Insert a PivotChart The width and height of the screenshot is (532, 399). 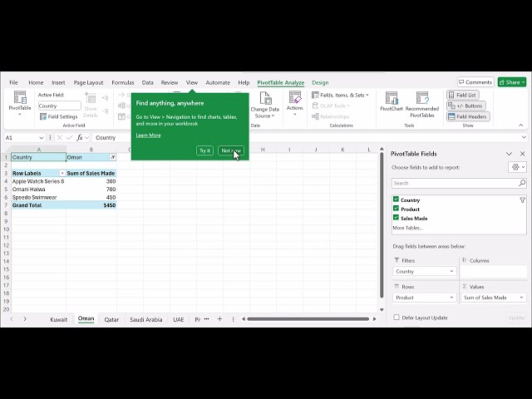click(392, 101)
